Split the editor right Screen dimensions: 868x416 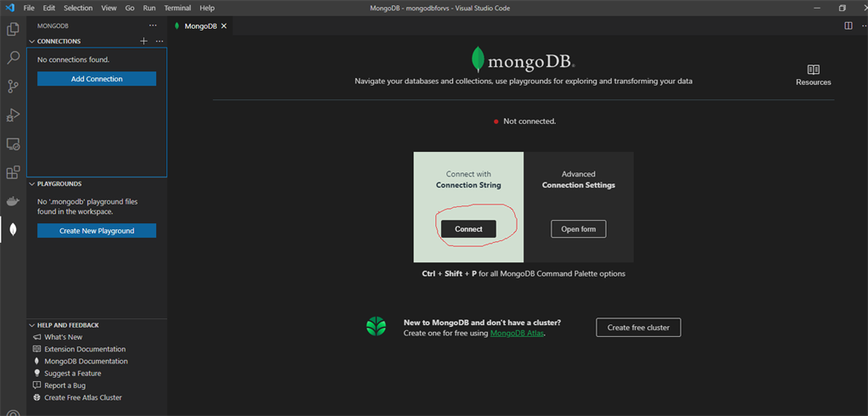click(848, 25)
